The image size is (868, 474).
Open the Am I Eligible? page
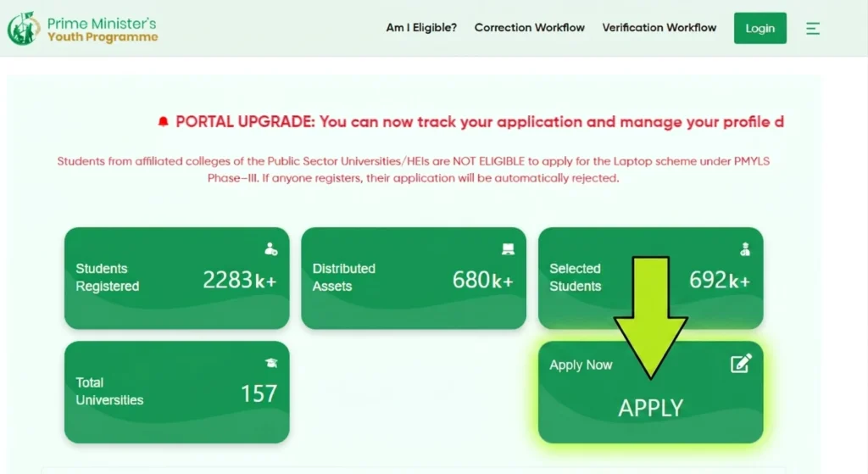pos(421,28)
